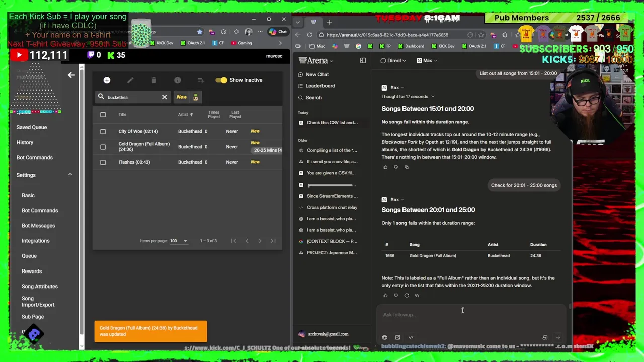Open the Max model dropdown in top bar
644x362 pixels.
point(427,60)
